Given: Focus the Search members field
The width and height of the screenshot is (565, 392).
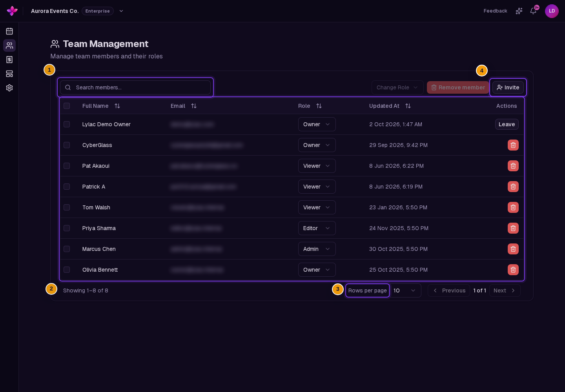Looking at the screenshot, I should (x=135, y=87).
